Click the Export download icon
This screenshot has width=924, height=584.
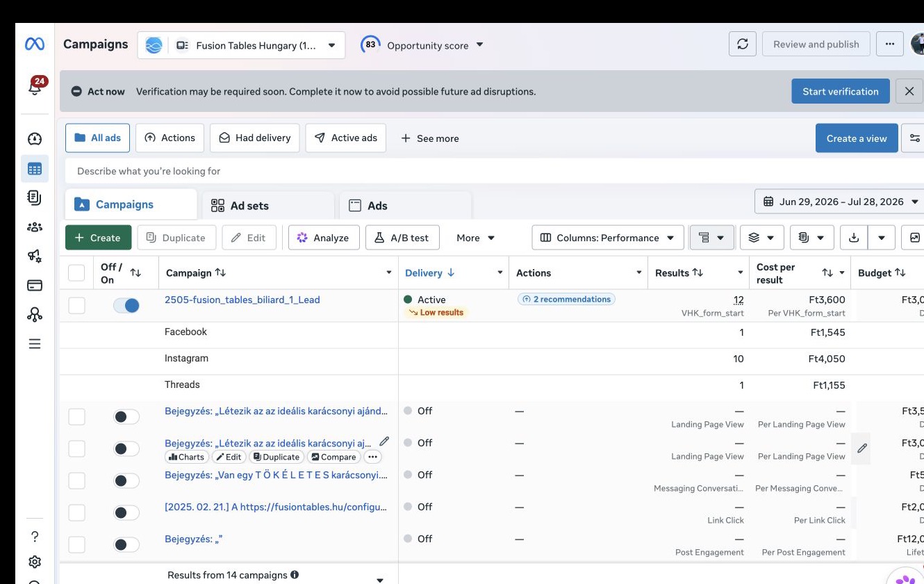pyautogui.click(x=854, y=238)
